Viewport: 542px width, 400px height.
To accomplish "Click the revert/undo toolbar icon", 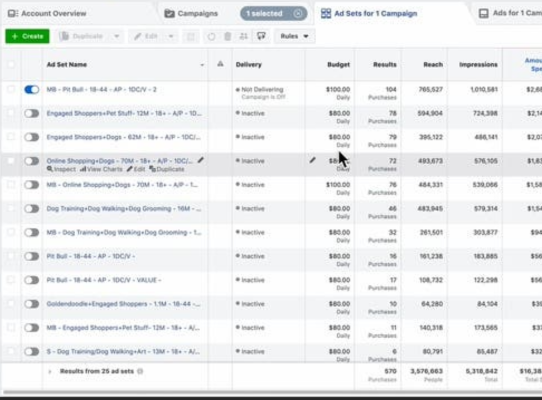I will point(211,36).
